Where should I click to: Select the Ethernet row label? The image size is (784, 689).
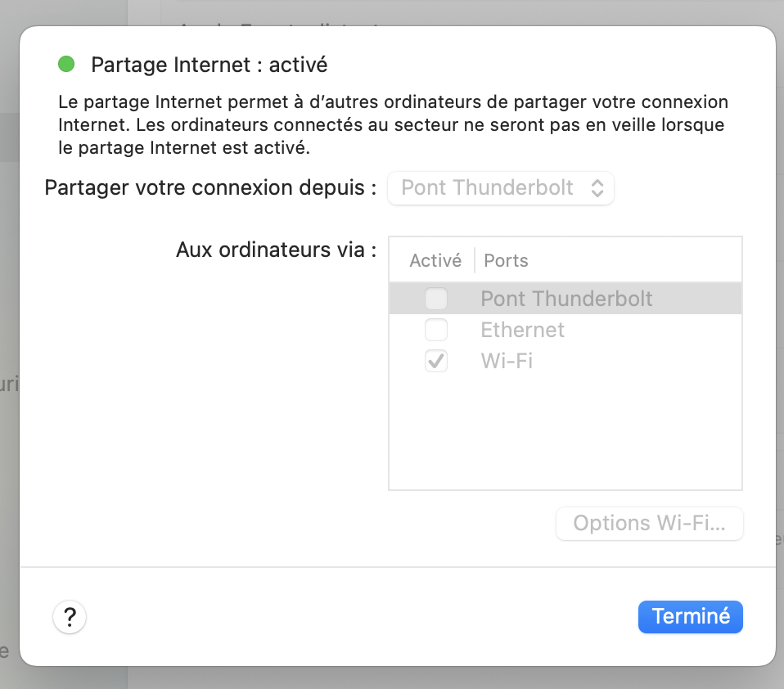coord(522,330)
